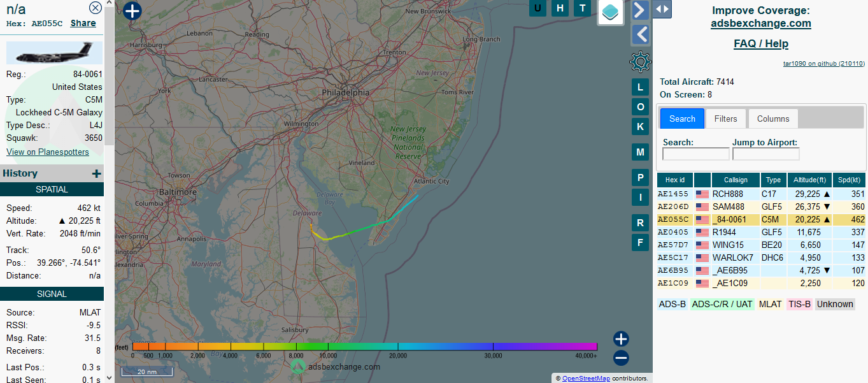Click the plus button at map top-left
The height and width of the screenshot is (383, 868).
(132, 11)
